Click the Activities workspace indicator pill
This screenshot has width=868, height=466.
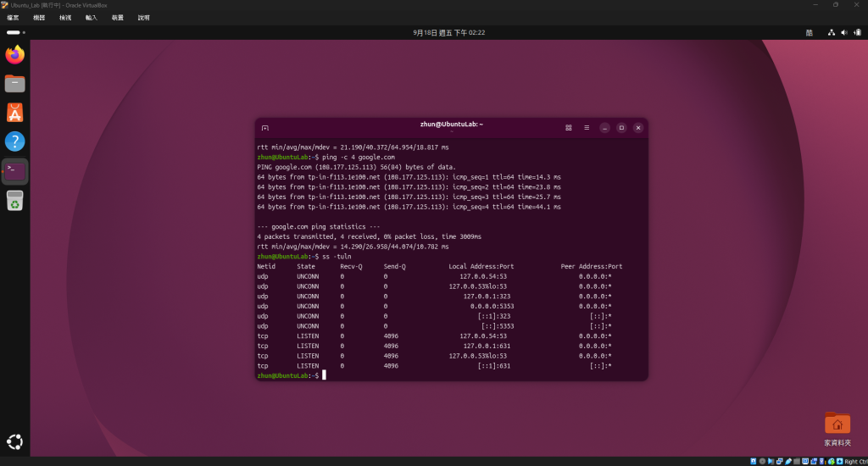15,33
